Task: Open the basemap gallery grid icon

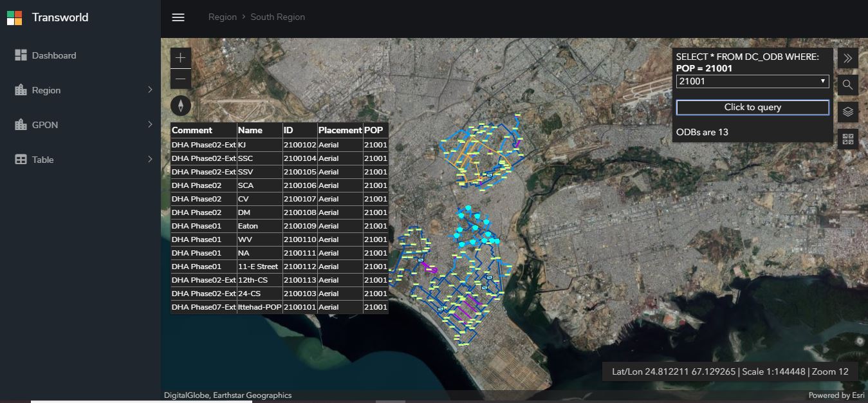Action: (848, 139)
